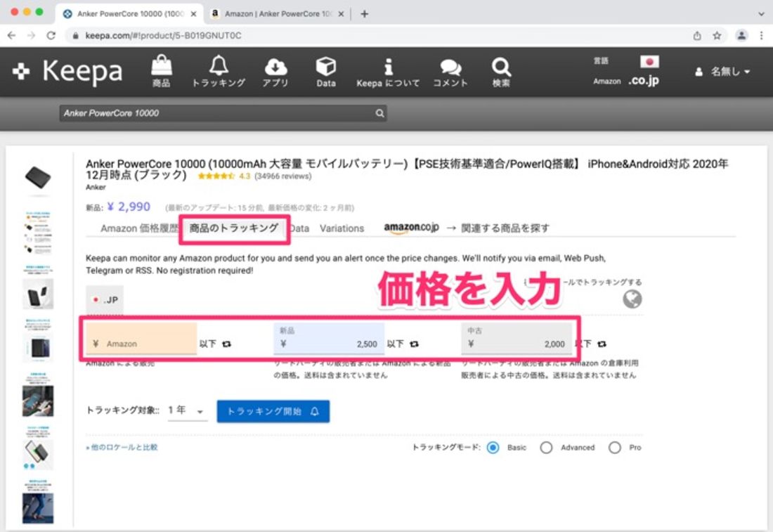Click browser forward arrow

(31, 36)
